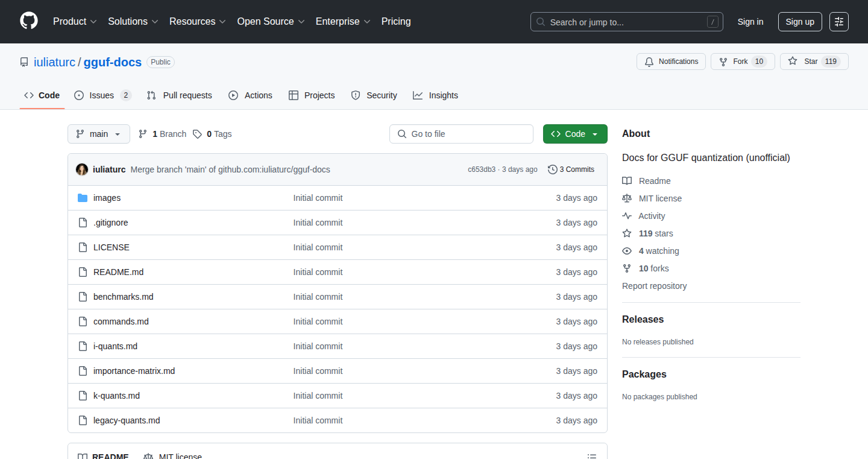Expand the Solutions menu
Screen dimensions: 868x459
[x=133, y=22]
